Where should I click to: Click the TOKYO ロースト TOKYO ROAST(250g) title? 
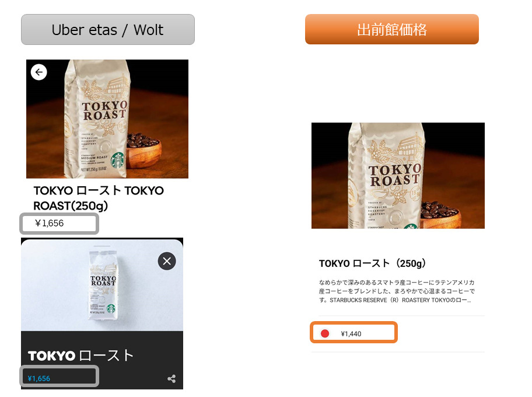click(99, 198)
